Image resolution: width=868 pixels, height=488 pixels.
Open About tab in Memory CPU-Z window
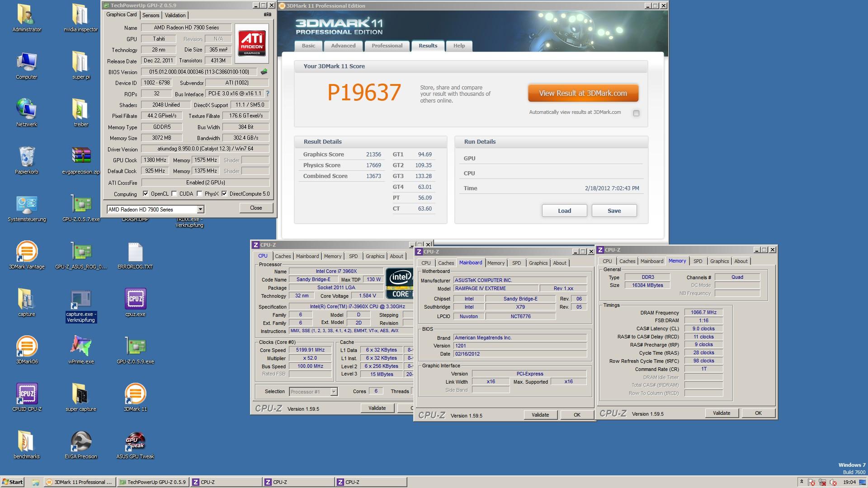(x=741, y=261)
